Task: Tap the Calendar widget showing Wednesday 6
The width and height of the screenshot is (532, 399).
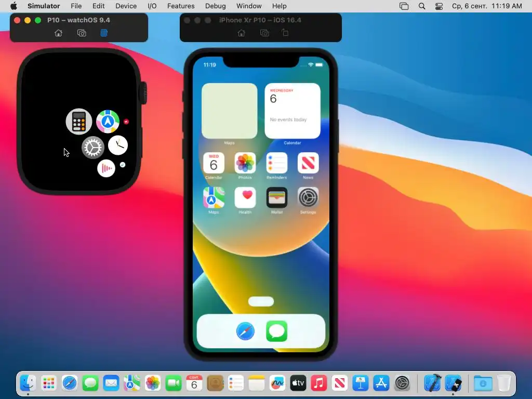Action: 292,111
